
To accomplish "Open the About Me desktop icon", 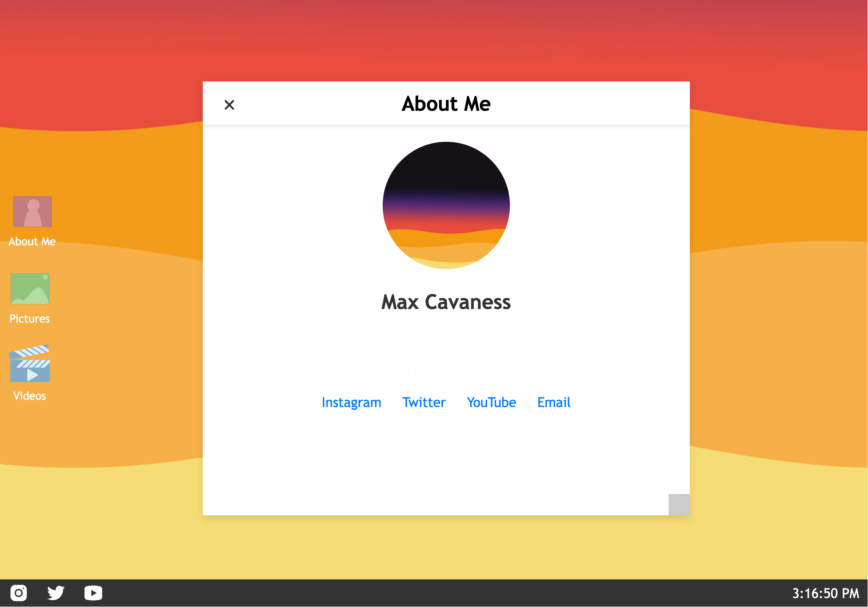I will pos(32,211).
